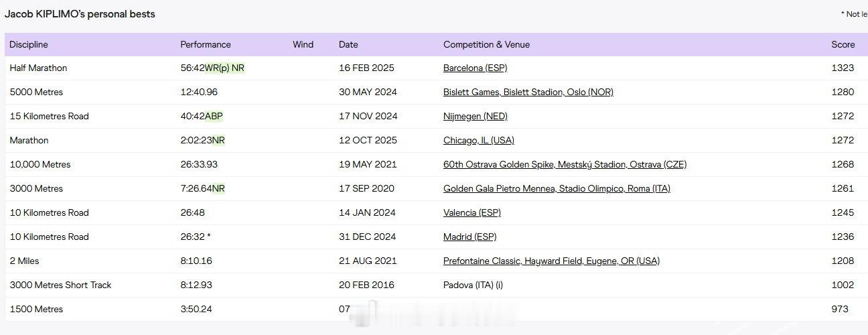Viewport: 868px width, 335px height.
Task: Click the WR(p) badge on Half Marathon
Action: click(x=217, y=68)
